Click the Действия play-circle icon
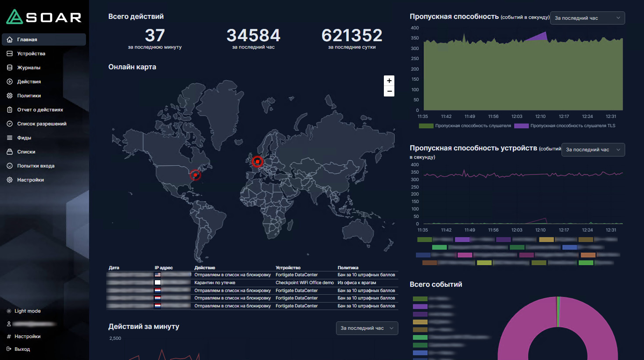The height and width of the screenshot is (360, 644). (10, 82)
